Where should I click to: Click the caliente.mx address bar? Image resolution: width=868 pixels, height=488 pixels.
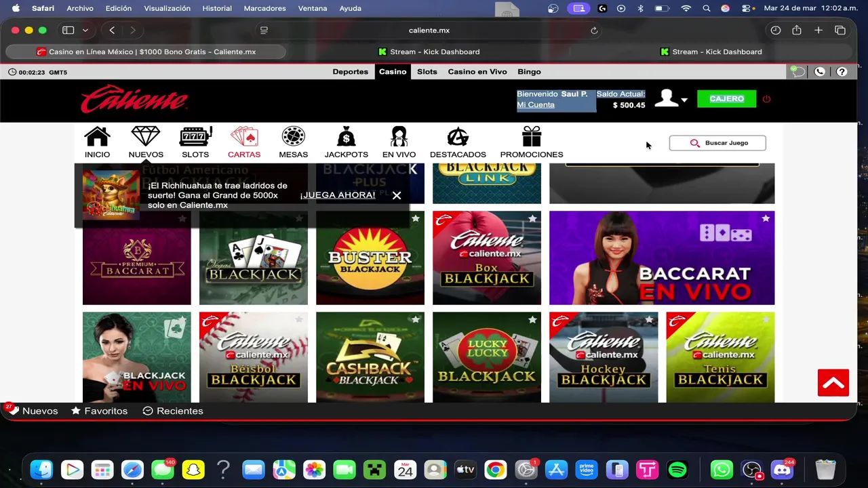[x=429, y=30]
